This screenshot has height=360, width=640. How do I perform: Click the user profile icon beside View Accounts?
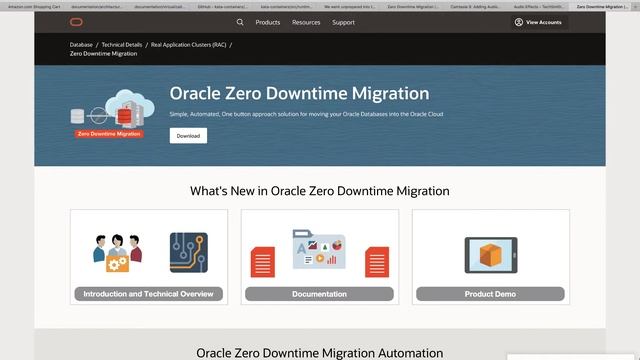point(518,22)
